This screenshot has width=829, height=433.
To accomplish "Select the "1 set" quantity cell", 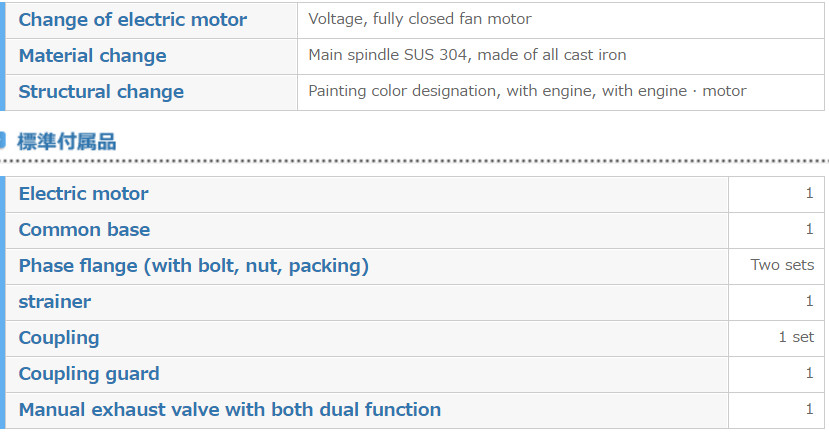I will (796, 338).
